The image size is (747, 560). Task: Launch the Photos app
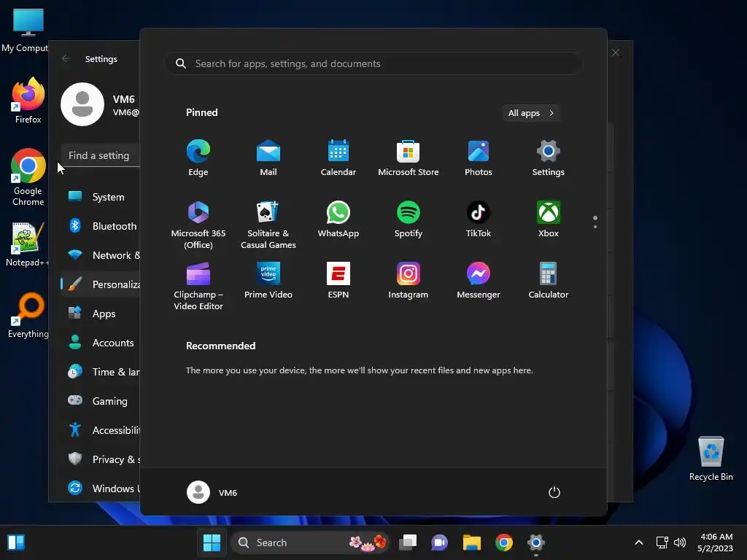click(x=479, y=158)
